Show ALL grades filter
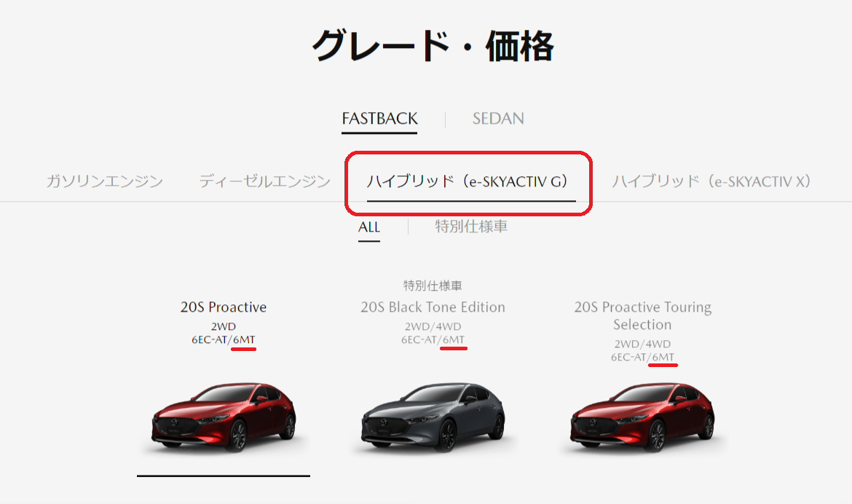The width and height of the screenshot is (852, 504). 369,227
